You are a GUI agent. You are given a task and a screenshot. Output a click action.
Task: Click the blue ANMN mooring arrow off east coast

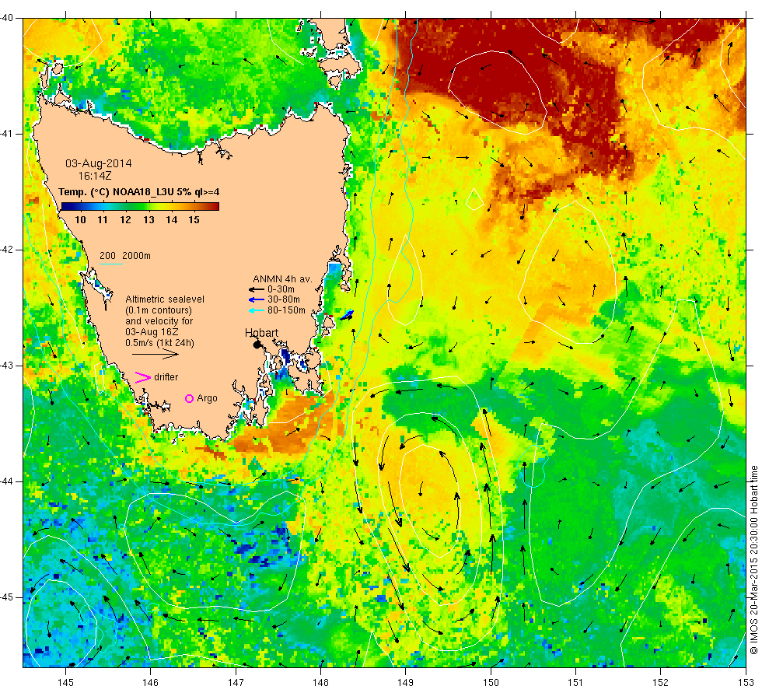(x=347, y=316)
